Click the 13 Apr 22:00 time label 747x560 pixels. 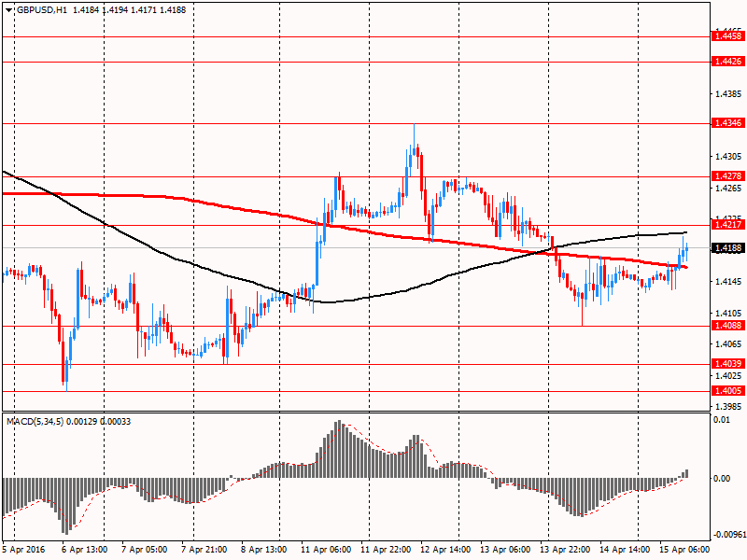tap(566, 550)
